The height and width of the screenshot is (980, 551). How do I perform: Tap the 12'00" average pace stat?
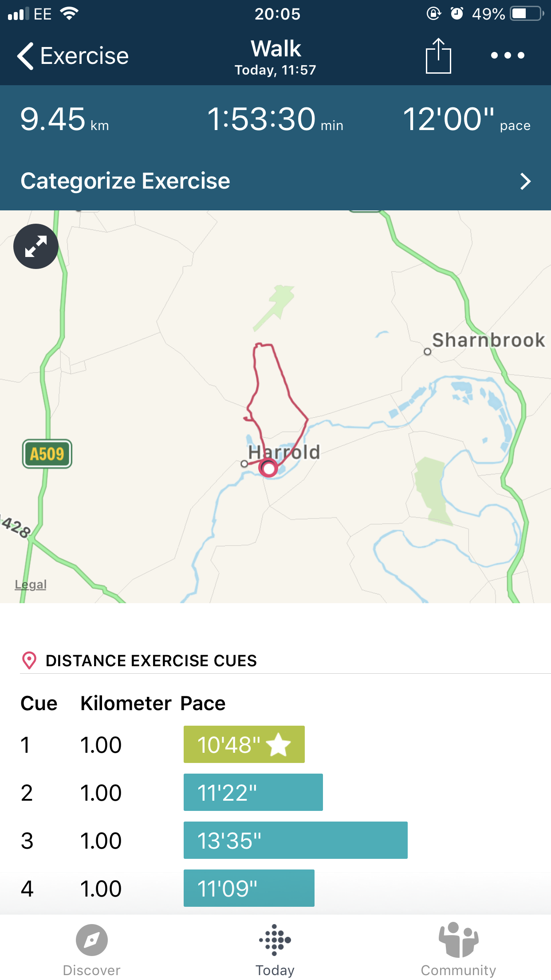[466, 120]
